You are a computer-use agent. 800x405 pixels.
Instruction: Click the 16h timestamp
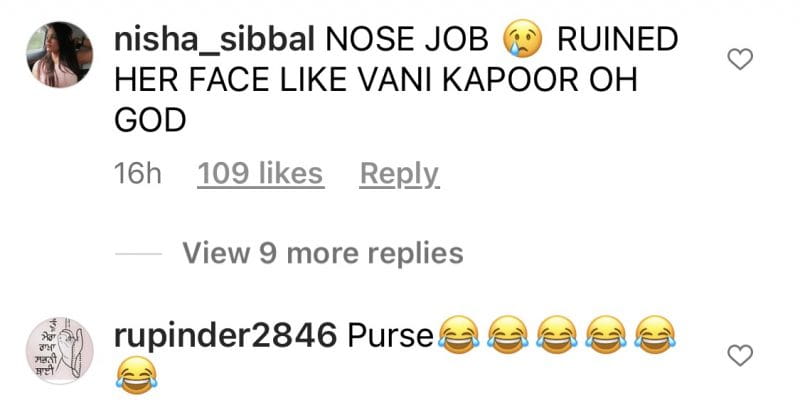click(138, 174)
